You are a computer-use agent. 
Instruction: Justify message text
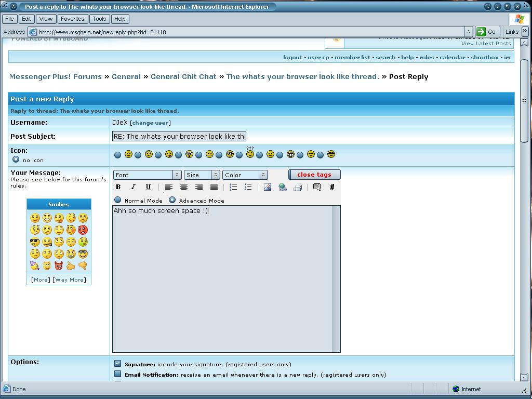(214, 187)
